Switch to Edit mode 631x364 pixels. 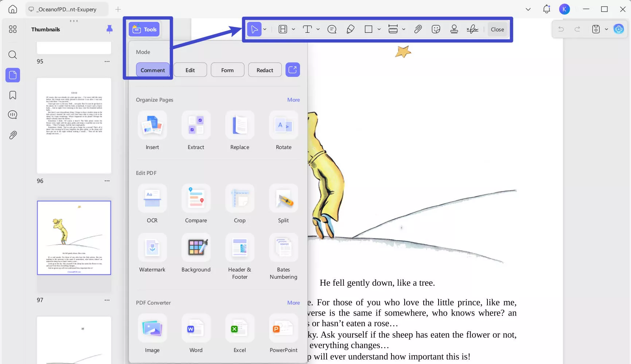[x=190, y=70]
